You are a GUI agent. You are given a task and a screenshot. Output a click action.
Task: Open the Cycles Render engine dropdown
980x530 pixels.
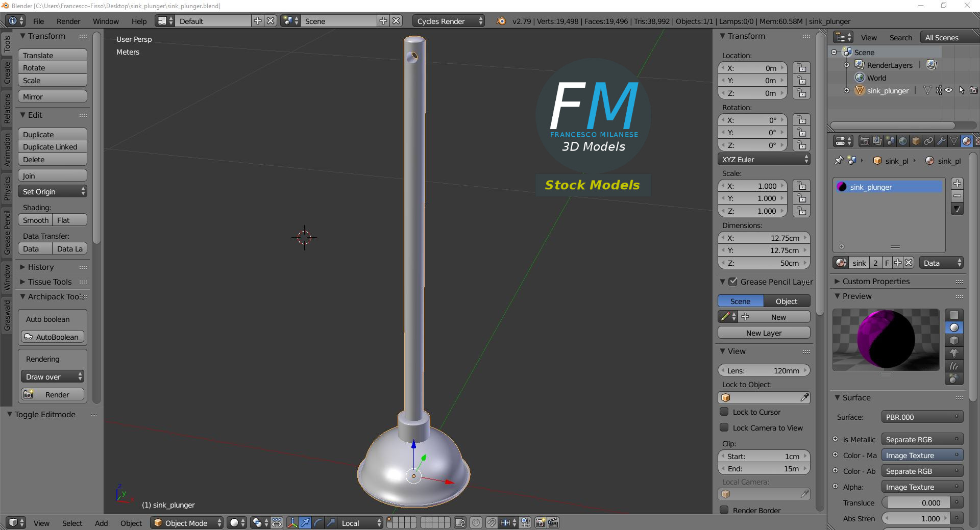pyautogui.click(x=449, y=21)
